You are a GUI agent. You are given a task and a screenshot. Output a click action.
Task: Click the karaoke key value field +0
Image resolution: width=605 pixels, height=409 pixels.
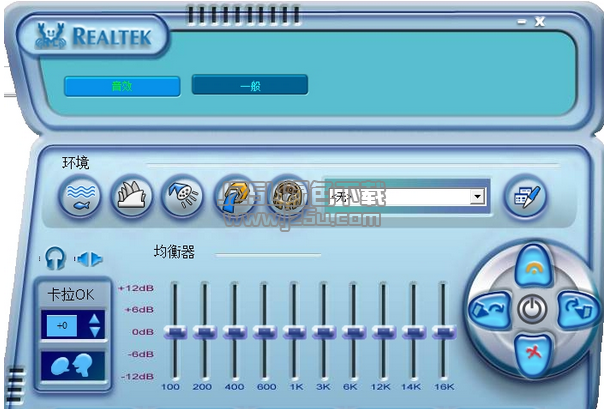62,326
